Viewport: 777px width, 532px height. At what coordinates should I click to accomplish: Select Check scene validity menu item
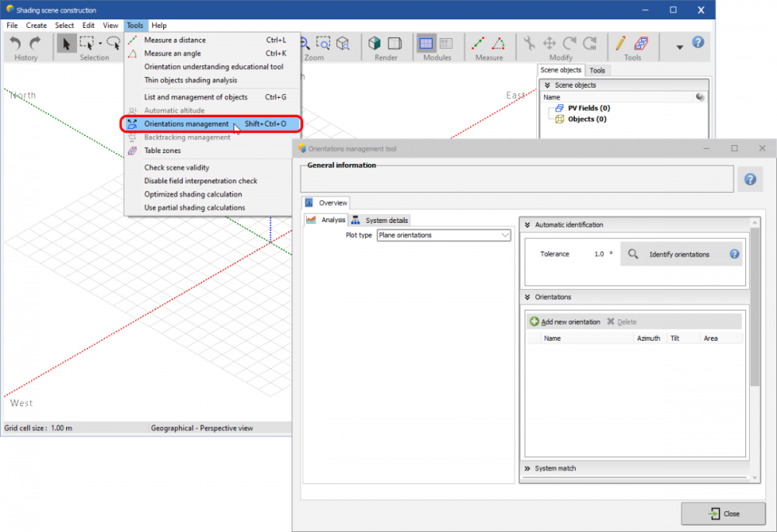[x=176, y=168]
